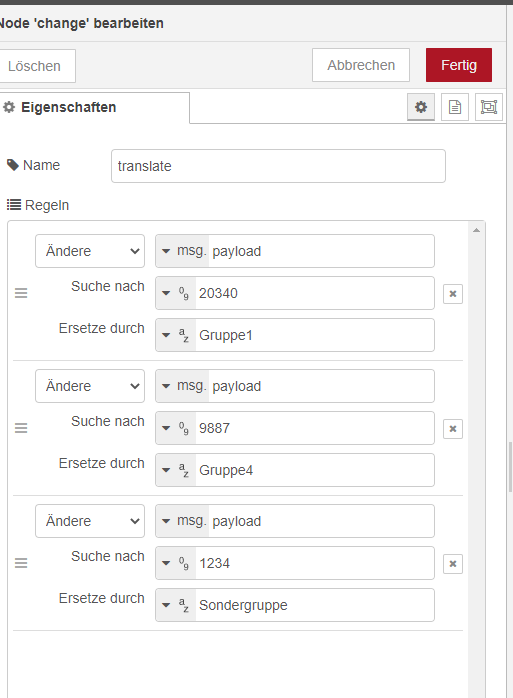This screenshot has width=513, height=698.
Task: Open second rule's Ändere action dropdown
Action: click(90, 386)
